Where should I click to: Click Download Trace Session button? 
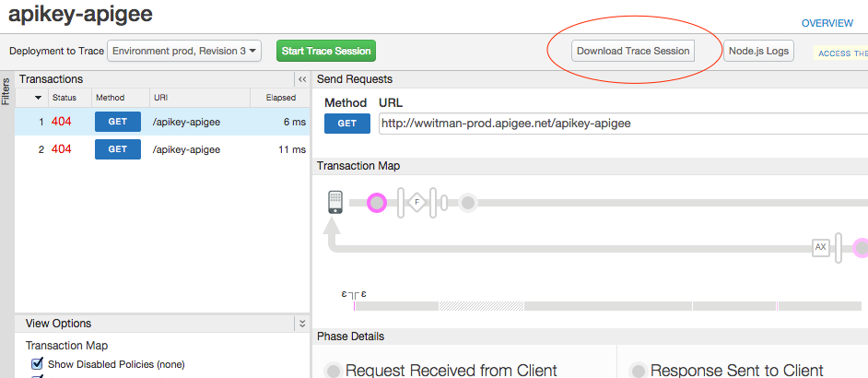(x=632, y=51)
